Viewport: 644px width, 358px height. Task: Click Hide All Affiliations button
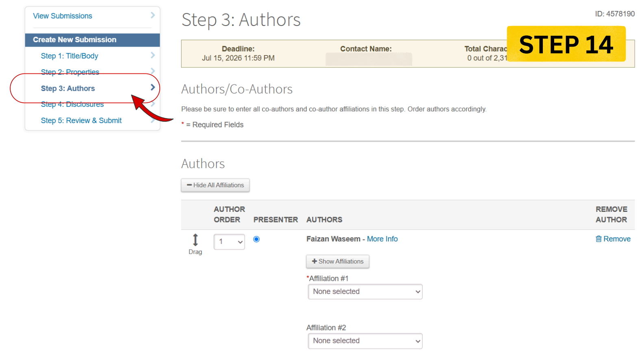click(215, 185)
